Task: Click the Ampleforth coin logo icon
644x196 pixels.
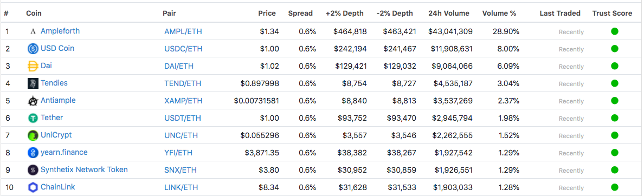Action: pyautogui.click(x=33, y=31)
